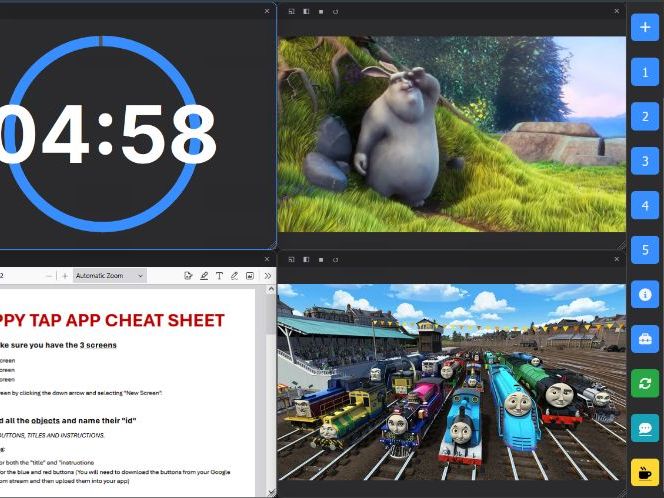Open the Automatic Zoom dropdown
The width and height of the screenshot is (664, 498).
(x=109, y=275)
